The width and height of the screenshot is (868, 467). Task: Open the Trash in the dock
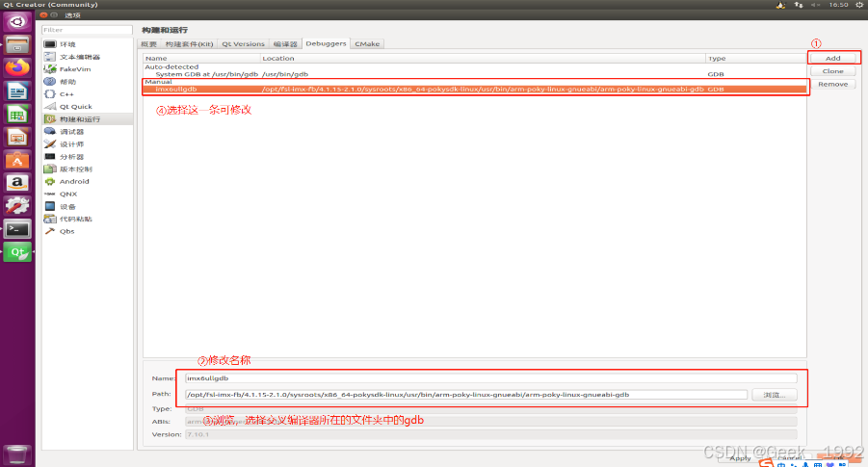tap(17, 454)
